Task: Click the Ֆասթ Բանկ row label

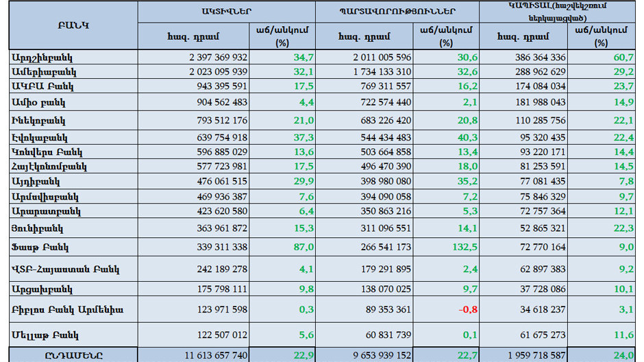Action: [x=40, y=248]
